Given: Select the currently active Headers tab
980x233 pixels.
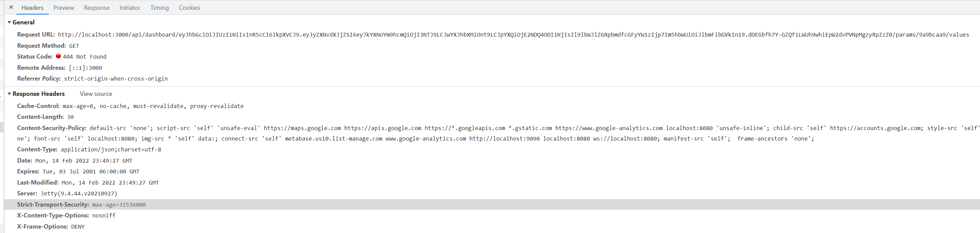Looking at the screenshot, I should pyautogui.click(x=32, y=7).
